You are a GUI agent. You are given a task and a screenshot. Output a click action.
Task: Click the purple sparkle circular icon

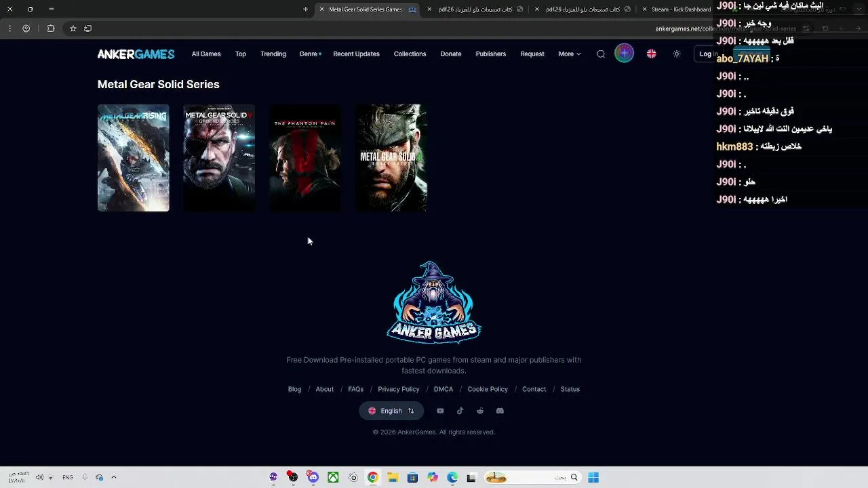[624, 54]
